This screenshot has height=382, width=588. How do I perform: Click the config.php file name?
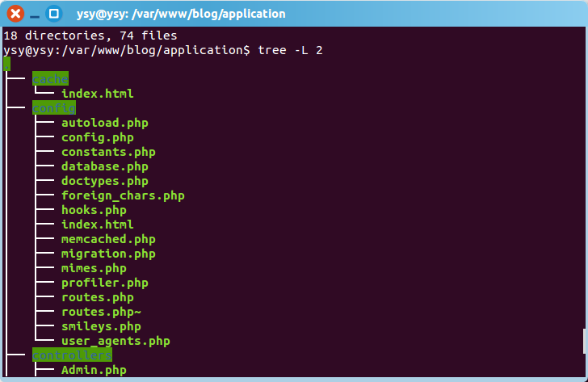[97, 137]
